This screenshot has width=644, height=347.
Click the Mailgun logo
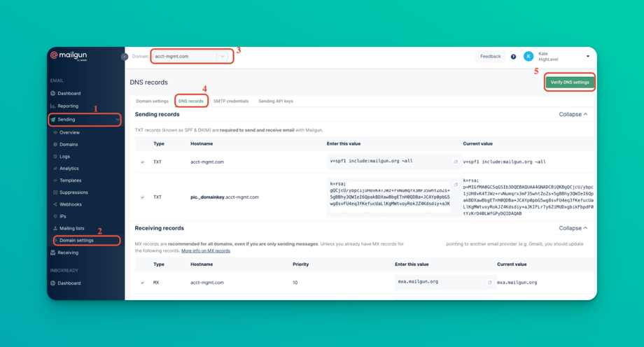coord(69,55)
